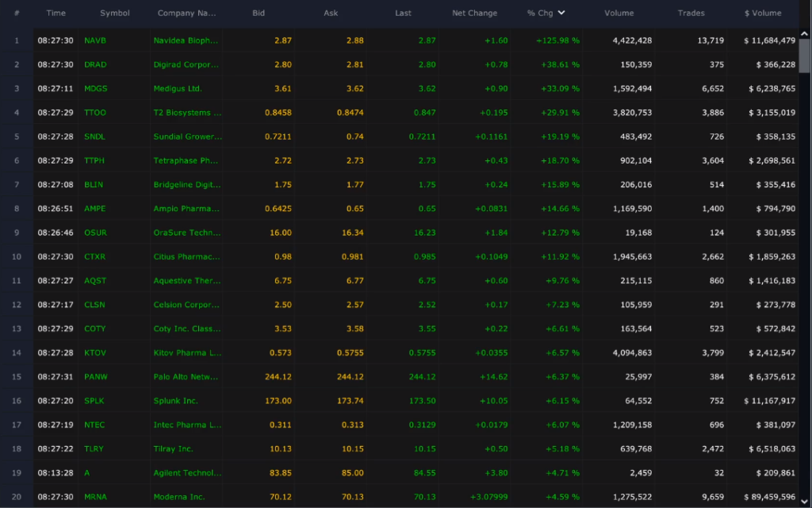Screen dimensions: 812x508
Task: Select the MRNA symbol
Action: pyautogui.click(x=95, y=497)
